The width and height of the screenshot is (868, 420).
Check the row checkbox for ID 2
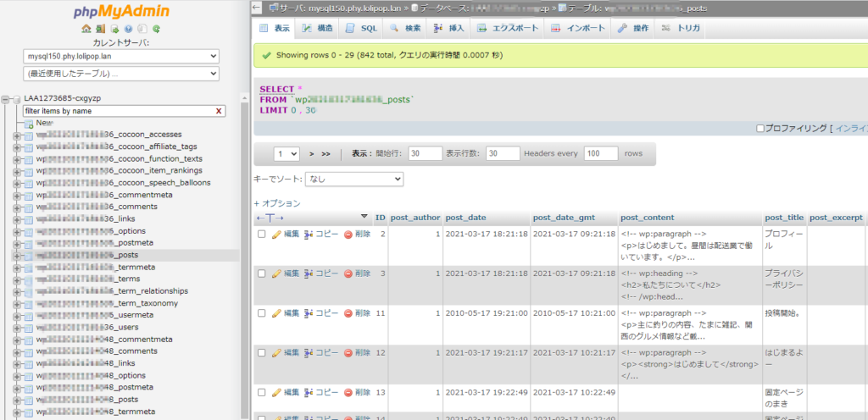point(262,235)
